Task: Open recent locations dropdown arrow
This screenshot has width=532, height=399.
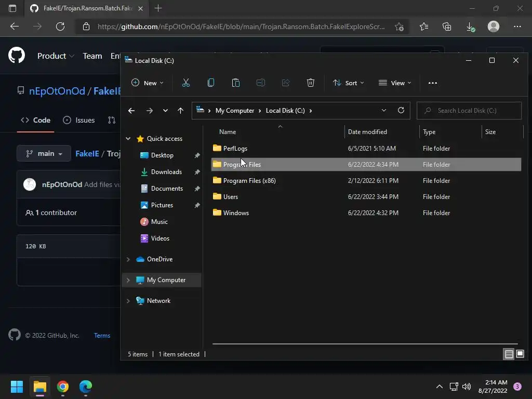Action: pyautogui.click(x=165, y=111)
